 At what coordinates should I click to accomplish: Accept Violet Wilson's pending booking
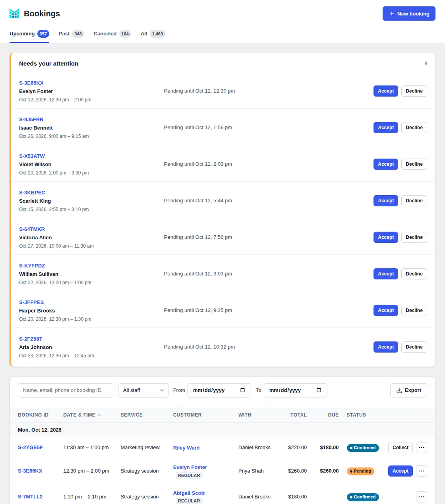tap(385, 164)
